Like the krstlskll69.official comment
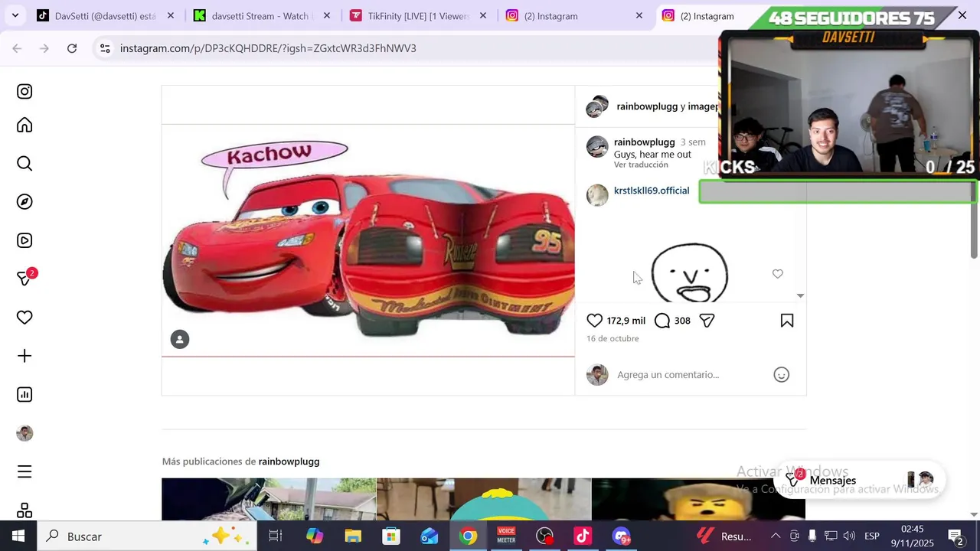The width and height of the screenshot is (980, 551). pos(778,274)
